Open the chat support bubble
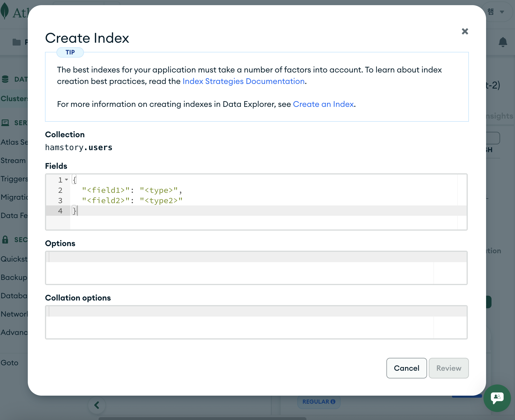This screenshot has width=515, height=420. (497, 398)
